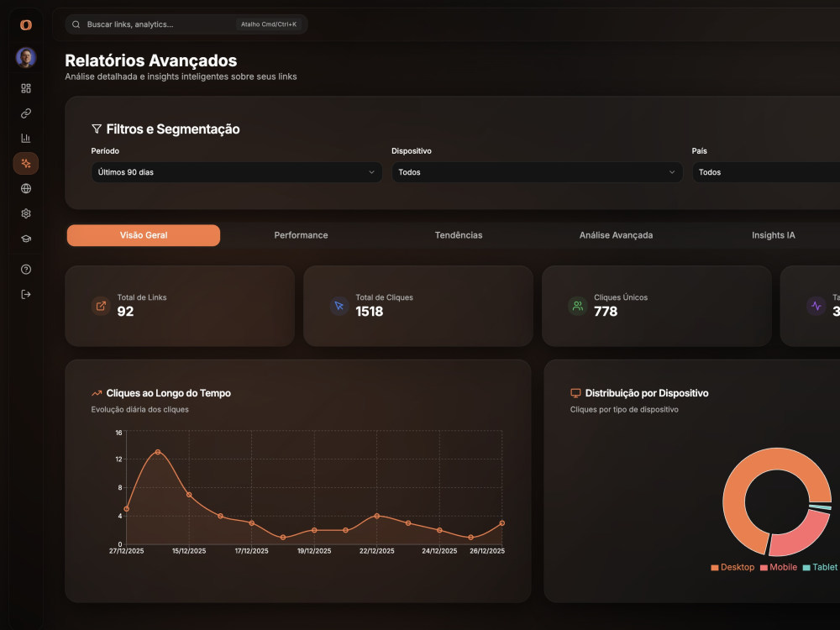The height and width of the screenshot is (630, 840).
Task: Open the Dispositivo dropdown showing Todos
Action: (x=538, y=172)
